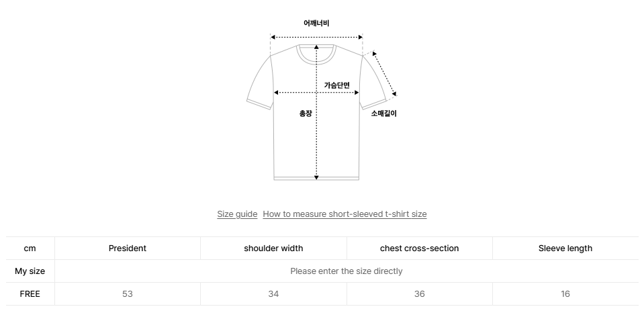Click the value 53 in FREE row
This screenshot has height=319, width=644.
(x=128, y=294)
